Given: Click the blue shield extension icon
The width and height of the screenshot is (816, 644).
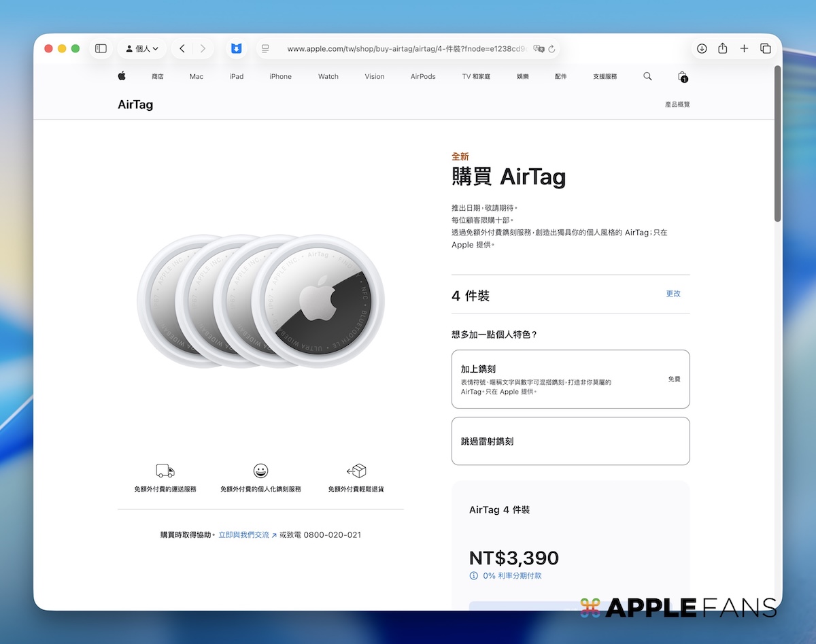Looking at the screenshot, I should click(236, 48).
